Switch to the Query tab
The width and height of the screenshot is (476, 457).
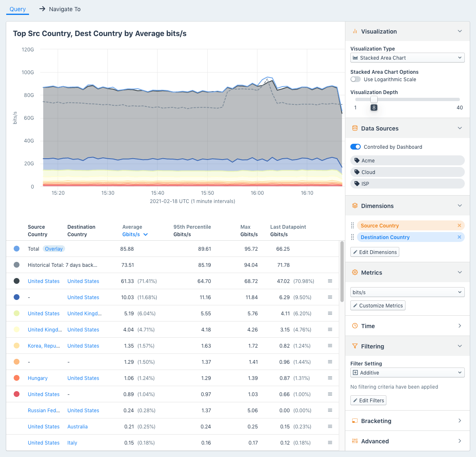[17, 9]
